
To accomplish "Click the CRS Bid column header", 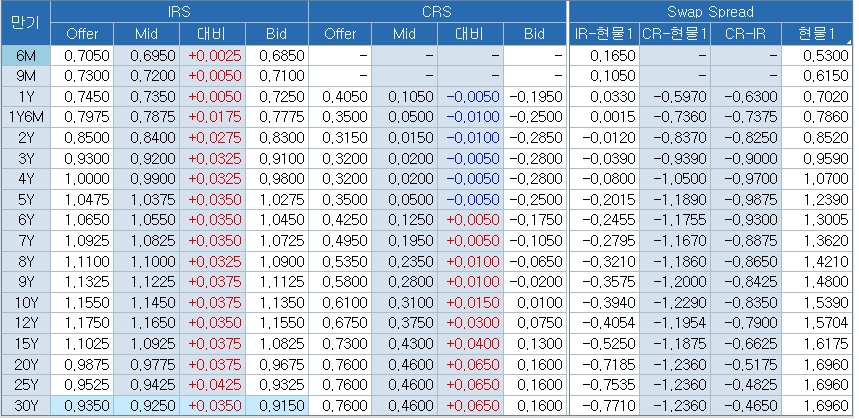I will [534, 34].
